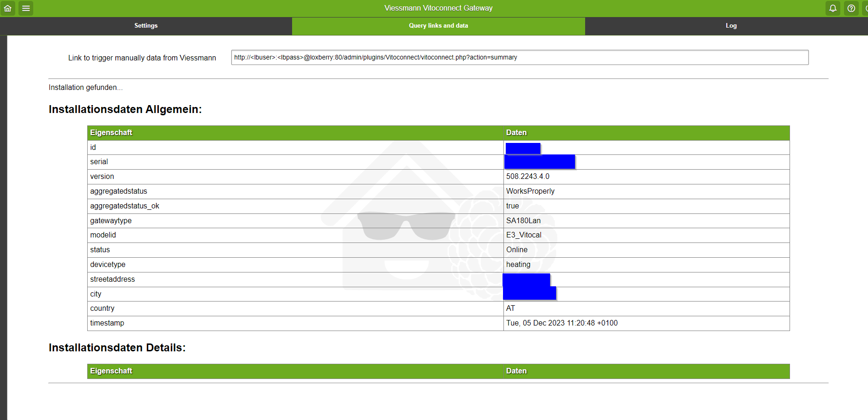Screen dimensions: 868x420
Task: Click the devicetype property label
Action: tap(108, 265)
